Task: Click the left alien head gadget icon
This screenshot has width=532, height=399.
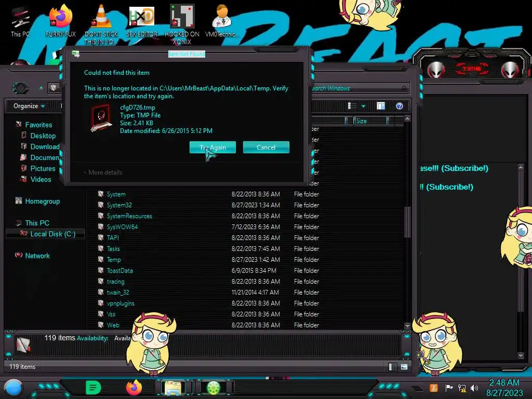Action: (x=436, y=70)
